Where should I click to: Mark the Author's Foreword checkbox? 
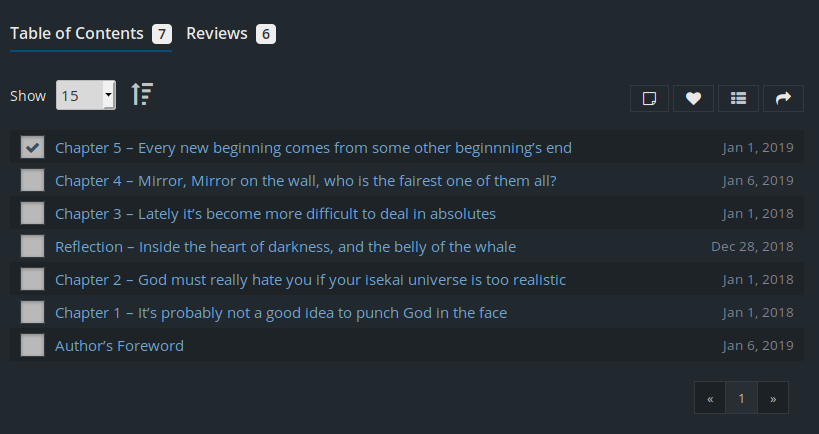pyautogui.click(x=32, y=346)
